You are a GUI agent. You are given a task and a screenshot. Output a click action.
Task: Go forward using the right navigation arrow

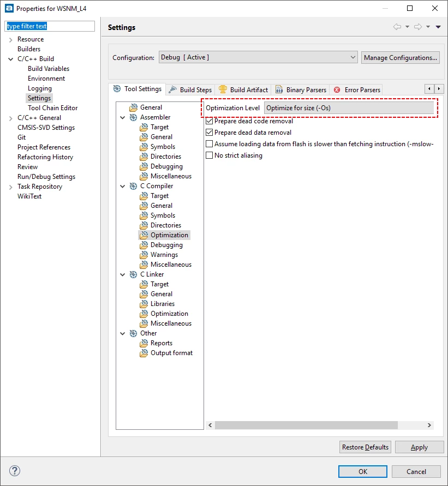pos(418,27)
